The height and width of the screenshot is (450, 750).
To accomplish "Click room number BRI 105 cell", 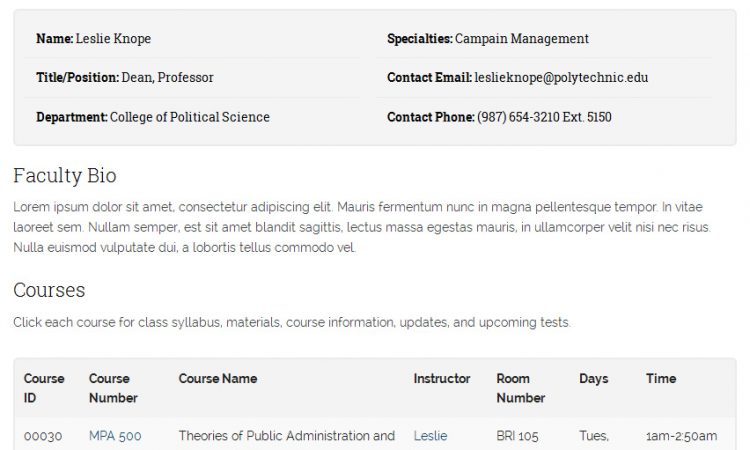I will (x=517, y=436).
